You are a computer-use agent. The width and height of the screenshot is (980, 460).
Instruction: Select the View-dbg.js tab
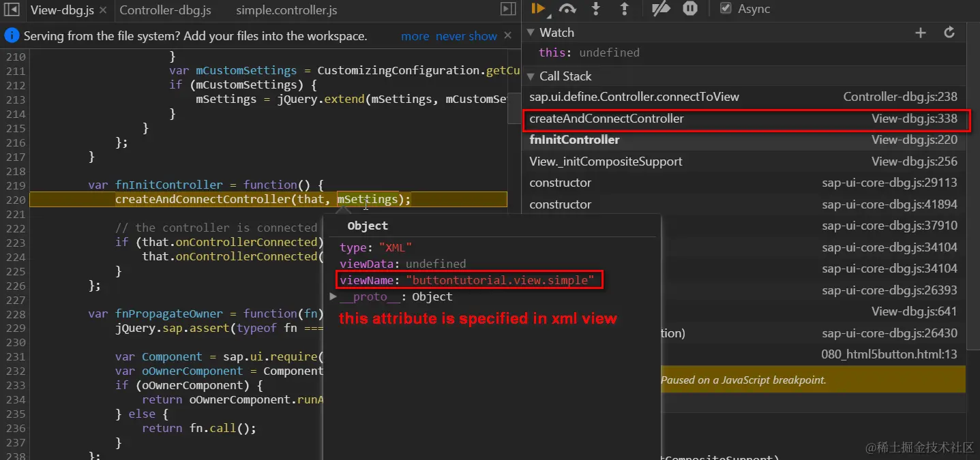pos(62,10)
